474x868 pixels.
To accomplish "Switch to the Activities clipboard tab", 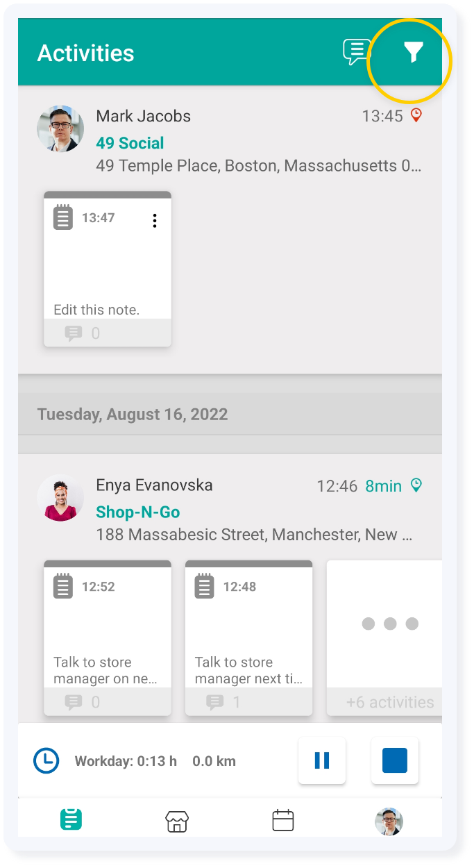I will (x=71, y=820).
